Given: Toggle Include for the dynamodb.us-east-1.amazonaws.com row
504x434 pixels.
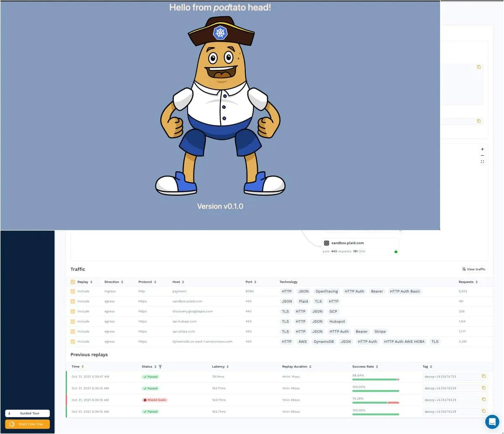Looking at the screenshot, I should 72,341.
